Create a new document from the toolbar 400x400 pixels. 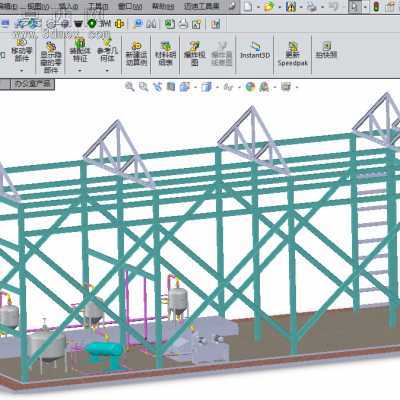(248, 7)
